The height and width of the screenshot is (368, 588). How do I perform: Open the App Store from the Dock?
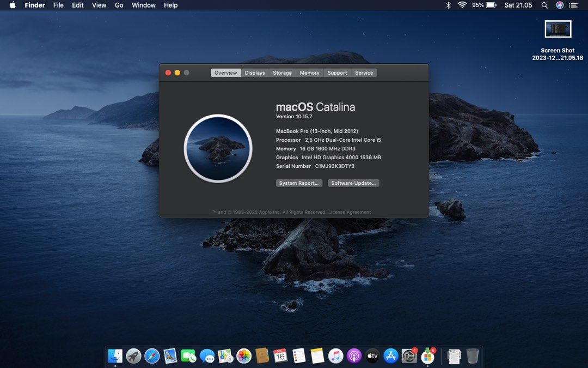pyautogui.click(x=391, y=355)
